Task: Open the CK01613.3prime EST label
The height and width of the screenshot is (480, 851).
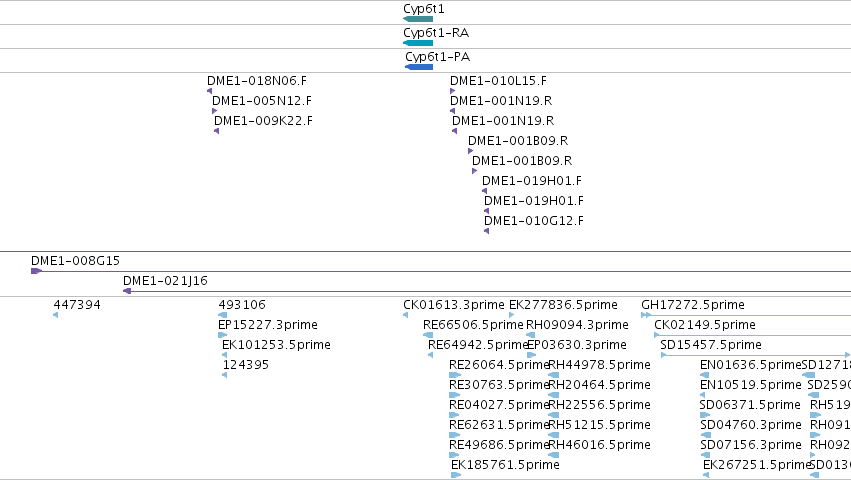Action: (454, 305)
